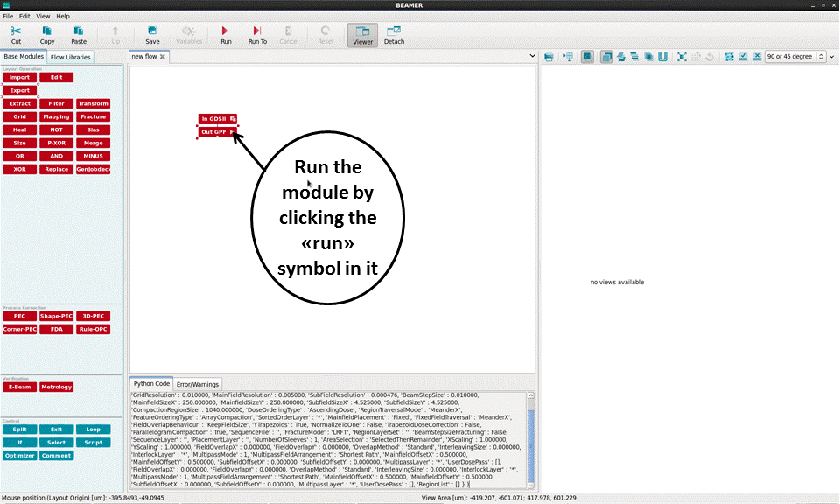Save the flow with the Save icon

click(x=152, y=34)
